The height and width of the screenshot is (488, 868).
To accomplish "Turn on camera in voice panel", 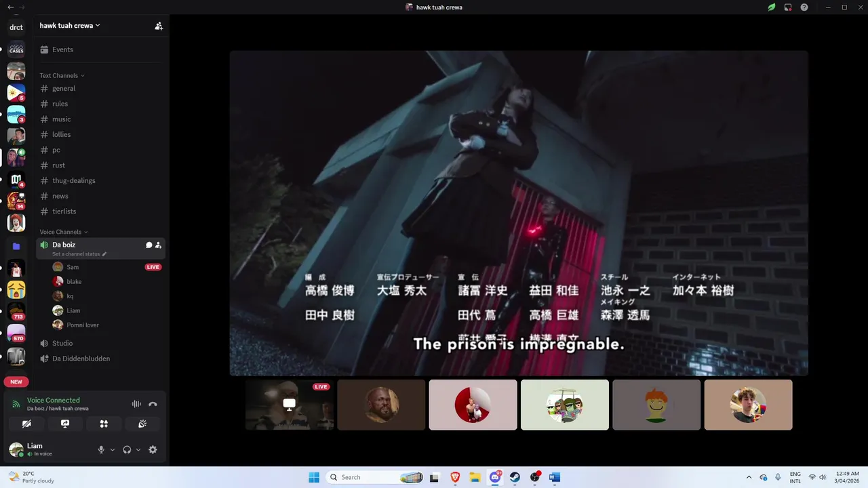I will coord(26,424).
